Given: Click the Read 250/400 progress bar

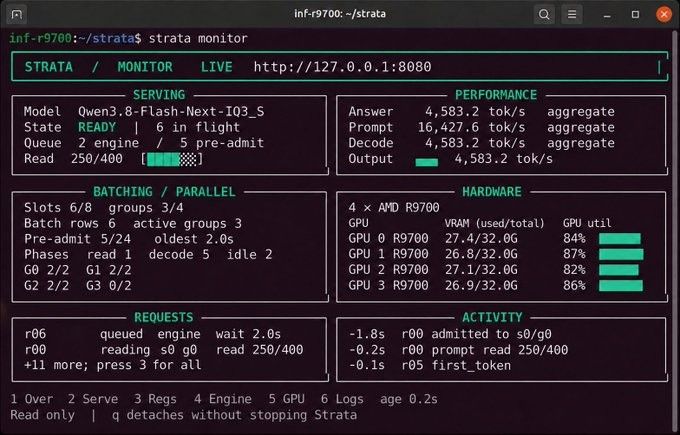Looking at the screenshot, I should pyautogui.click(x=172, y=159).
